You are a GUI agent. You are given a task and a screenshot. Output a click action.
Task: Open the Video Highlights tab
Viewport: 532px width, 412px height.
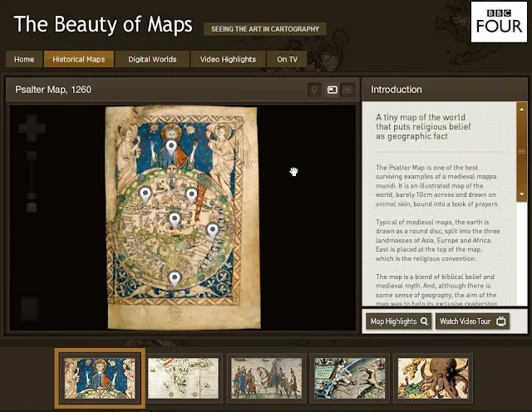[x=228, y=59]
